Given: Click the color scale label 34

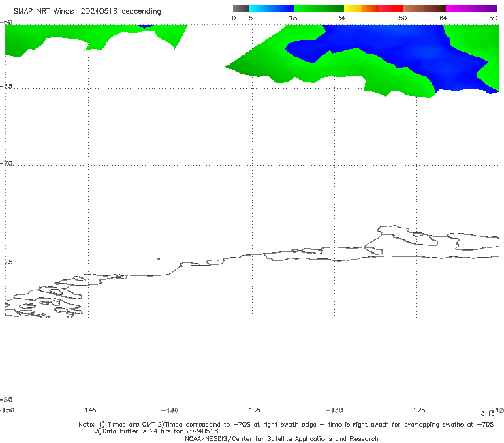Looking at the screenshot, I should point(341,18).
